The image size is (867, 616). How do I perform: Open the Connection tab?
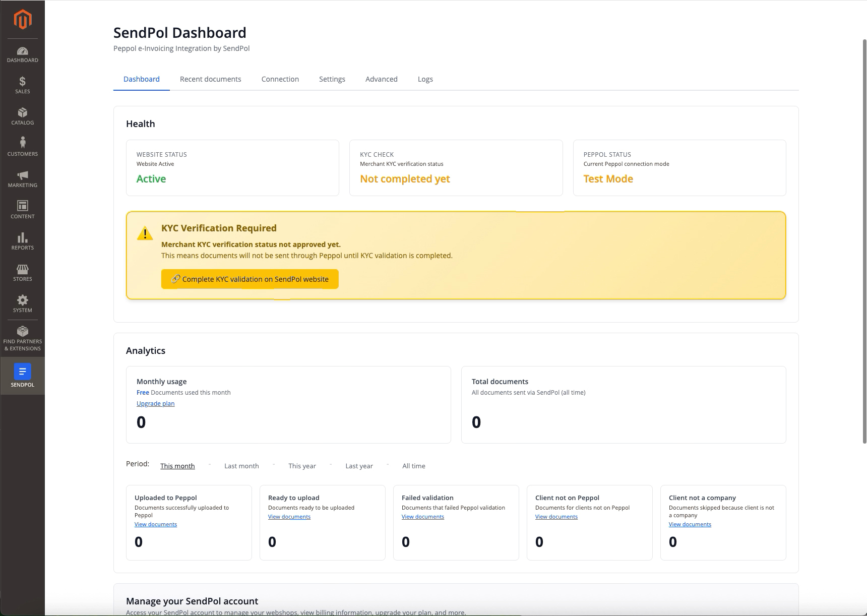(280, 79)
